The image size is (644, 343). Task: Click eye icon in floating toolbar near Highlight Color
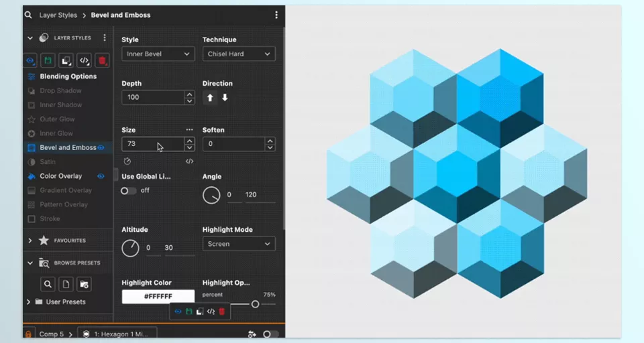[x=178, y=312]
